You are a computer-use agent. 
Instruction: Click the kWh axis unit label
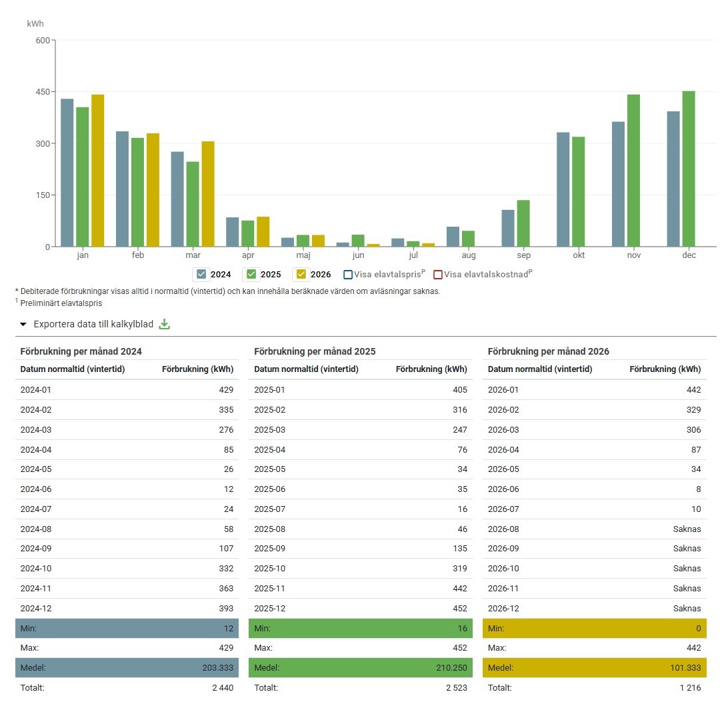[35, 24]
